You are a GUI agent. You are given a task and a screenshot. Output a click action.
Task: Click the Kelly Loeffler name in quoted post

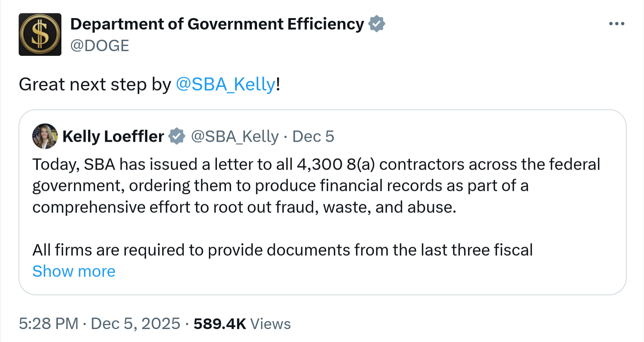pos(113,137)
